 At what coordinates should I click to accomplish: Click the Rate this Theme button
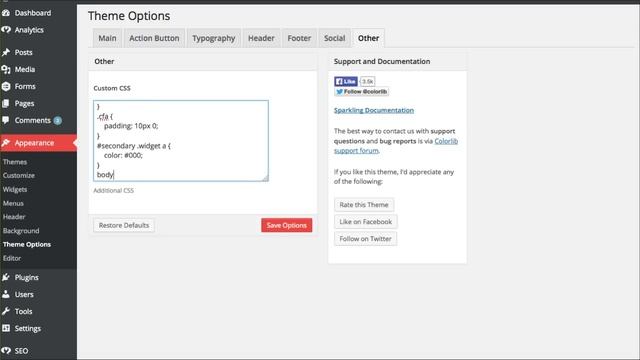[x=364, y=205]
